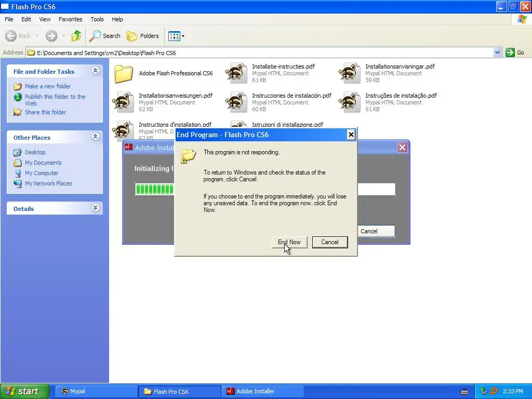Open My Documents in Other Places
Screen dimensions: 532x399
pyautogui.click(x=43, y=163)
